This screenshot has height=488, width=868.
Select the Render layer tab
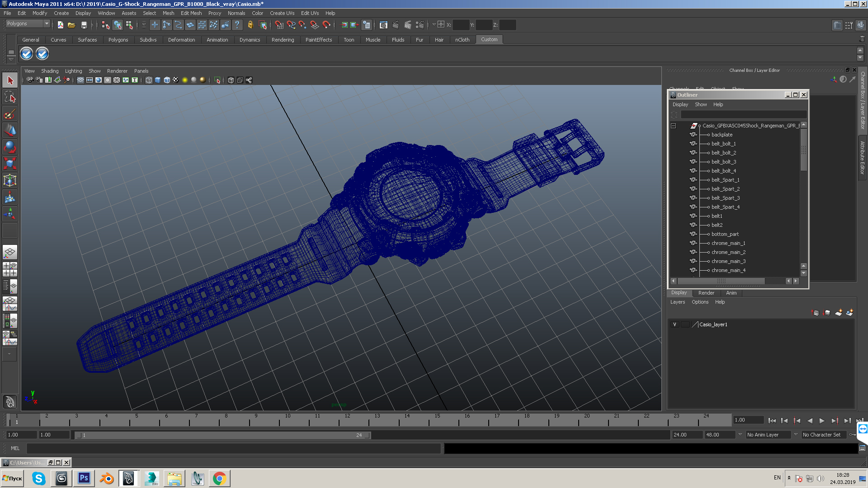pyautogui.click(x=706, y=293)
